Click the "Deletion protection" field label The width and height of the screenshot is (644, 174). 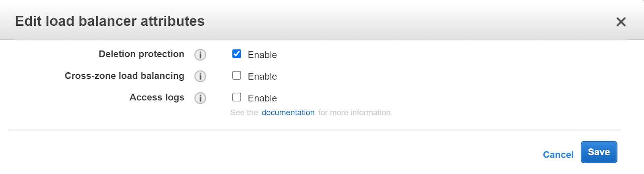[141, 54]
